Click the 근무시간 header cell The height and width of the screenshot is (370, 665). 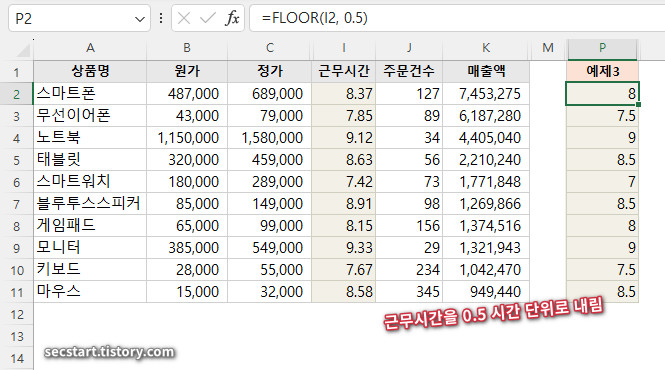coord(344,71)
